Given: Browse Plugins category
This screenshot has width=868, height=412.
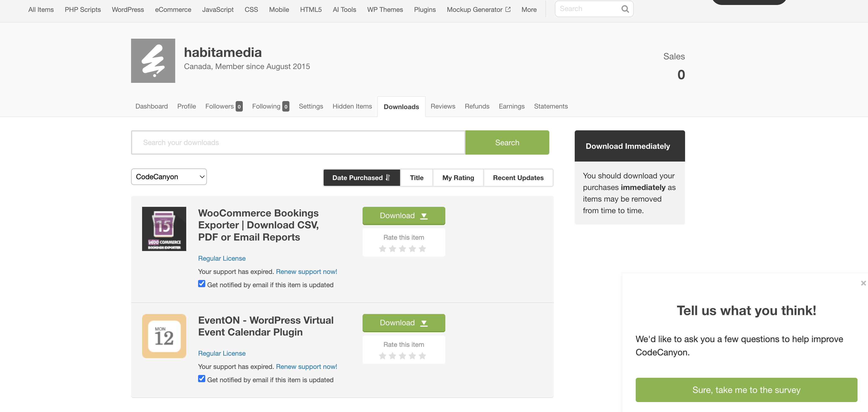Looking at the screenshot, I should (425, 9).
